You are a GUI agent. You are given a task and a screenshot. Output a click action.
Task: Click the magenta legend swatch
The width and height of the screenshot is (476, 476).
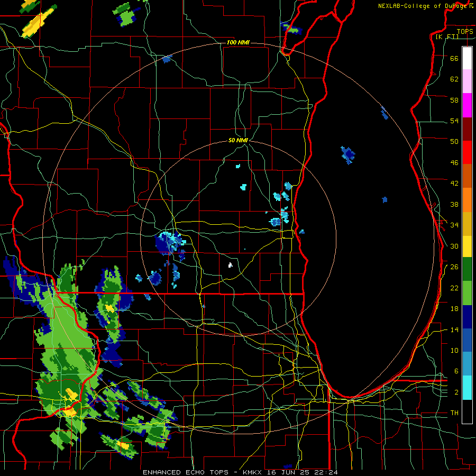click(467, 105)
